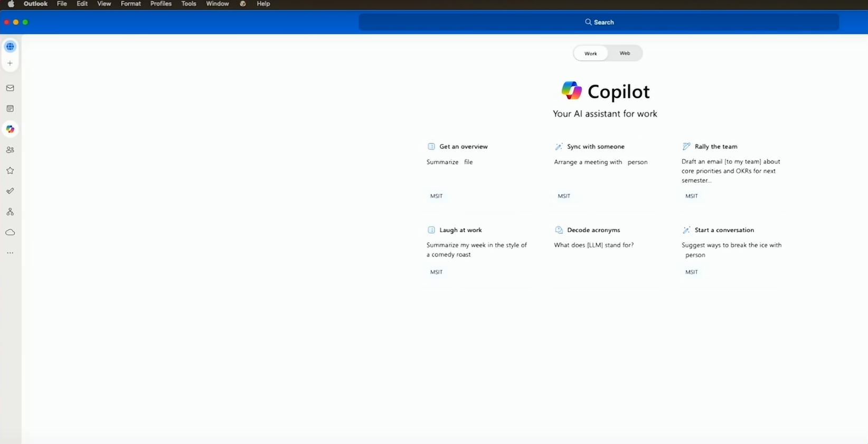Select the Rally the team prompt
Viewport: 868px width, 444px height.
click(733, 171)
